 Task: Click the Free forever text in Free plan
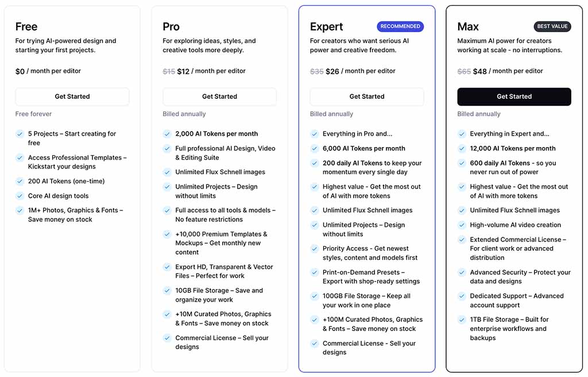pos(33,114)
